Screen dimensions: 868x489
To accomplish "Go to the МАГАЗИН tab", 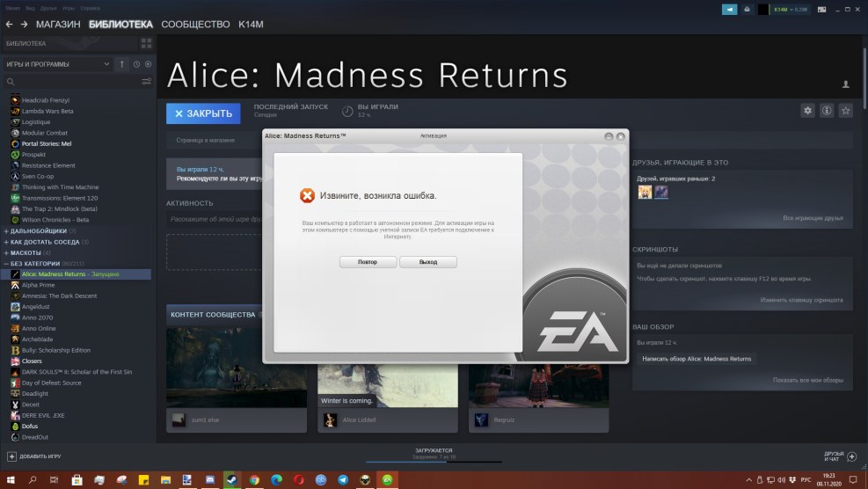I will (x=58, y=25).
